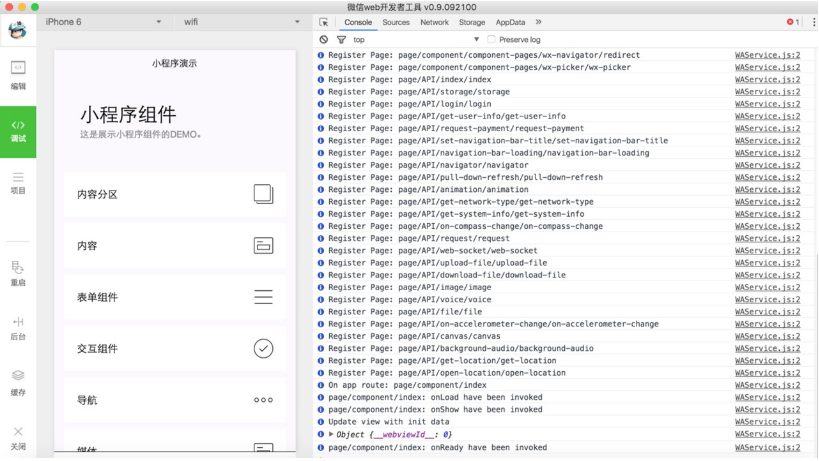819x461 pixels.
Task: Click info icon beside 'Update view with init data'
Action: tap(321, 422)
